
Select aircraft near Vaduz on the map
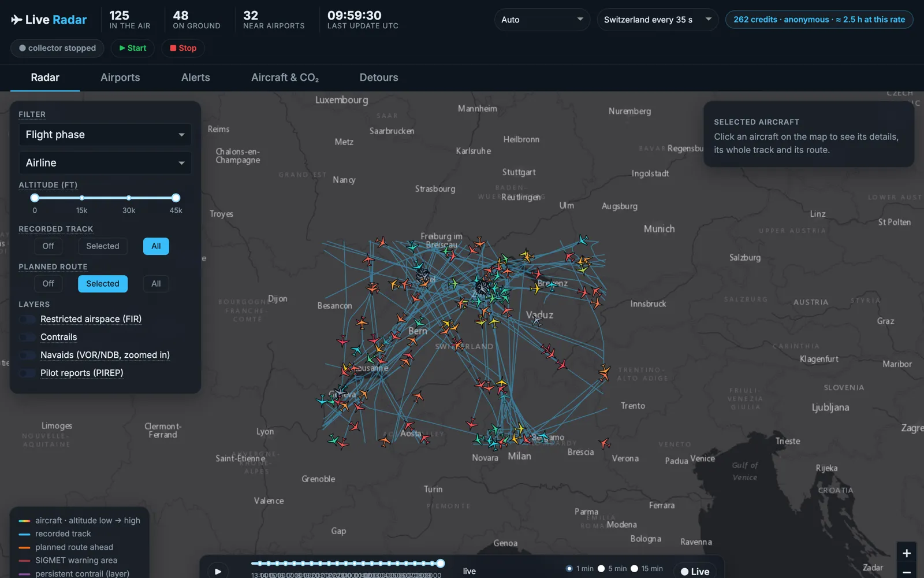click(x=537, y=320)
